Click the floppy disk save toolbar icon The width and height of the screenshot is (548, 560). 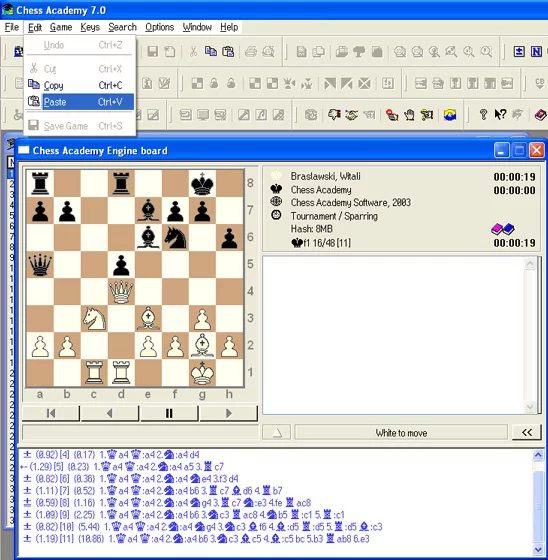point(153,52)
